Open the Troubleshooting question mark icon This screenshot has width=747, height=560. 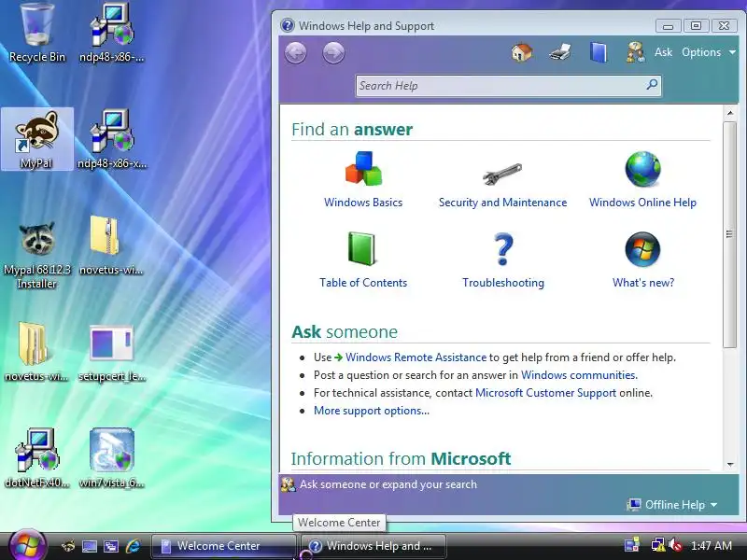point(503,248)
